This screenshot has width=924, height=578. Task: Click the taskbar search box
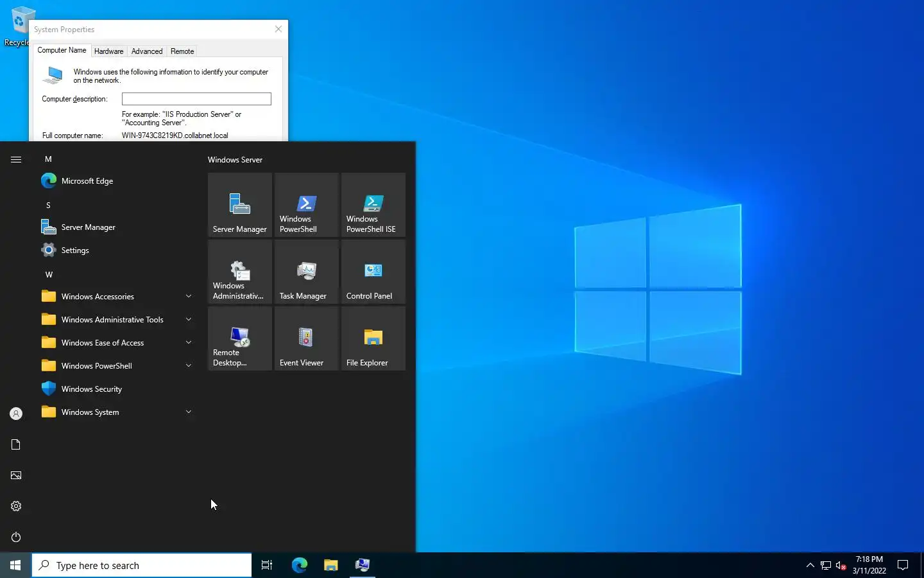[x=142, y=565]
